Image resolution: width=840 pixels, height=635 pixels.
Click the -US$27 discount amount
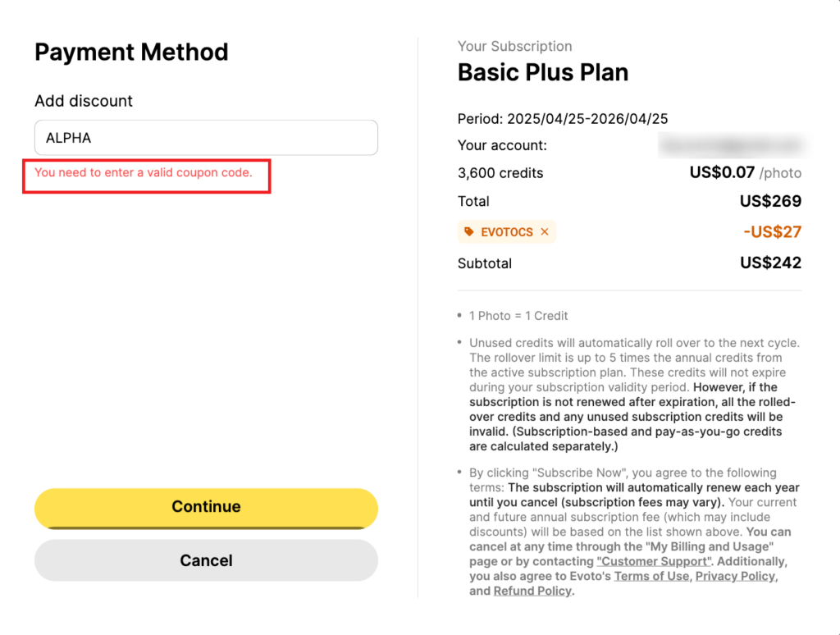click(x=772, y=231)
